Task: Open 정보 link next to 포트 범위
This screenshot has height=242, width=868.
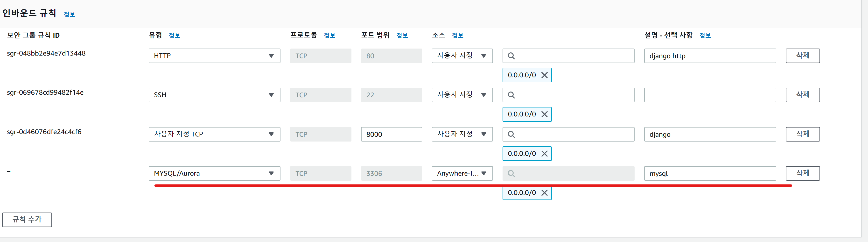Action: 402,36
